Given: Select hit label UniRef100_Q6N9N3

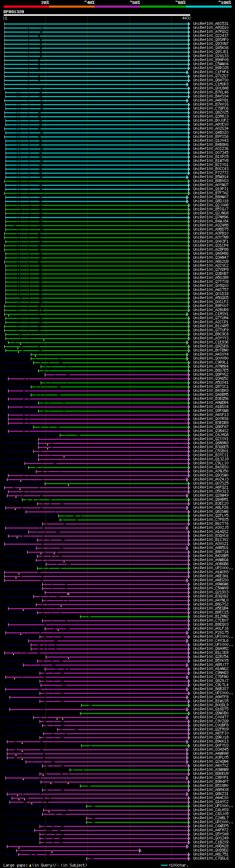Looking at the screenshot, I should click(211, 443).
